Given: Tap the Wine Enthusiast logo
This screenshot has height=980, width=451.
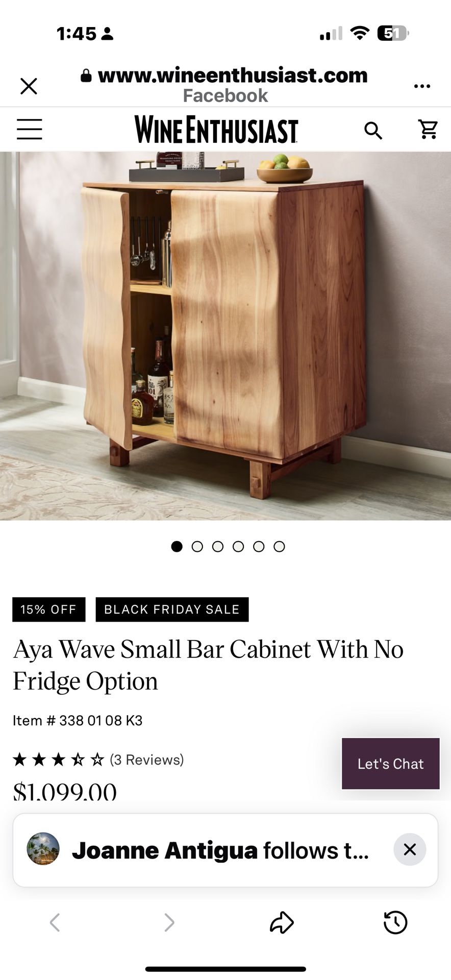Looking at the screenshot, I should click(216, 129).
